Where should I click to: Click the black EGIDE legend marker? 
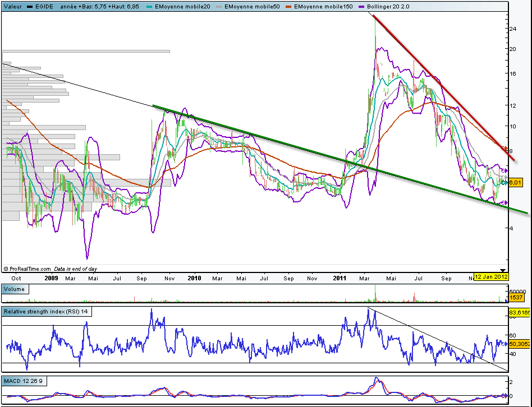30,6
